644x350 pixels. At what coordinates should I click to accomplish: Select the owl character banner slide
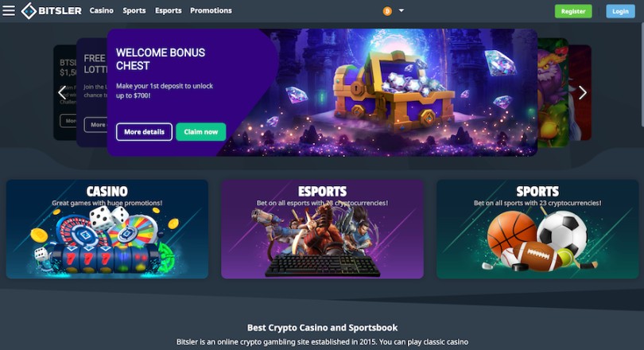(x=553, y=92)
